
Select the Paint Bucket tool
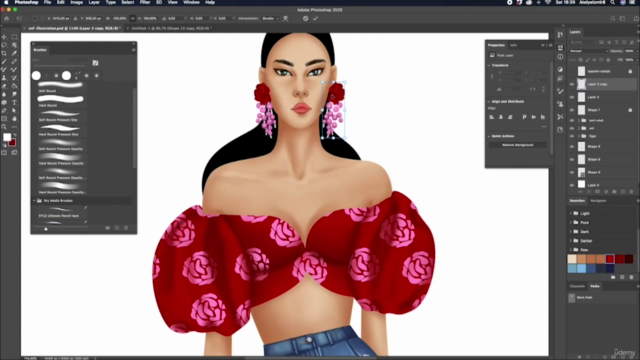click(x=14, y=86)
